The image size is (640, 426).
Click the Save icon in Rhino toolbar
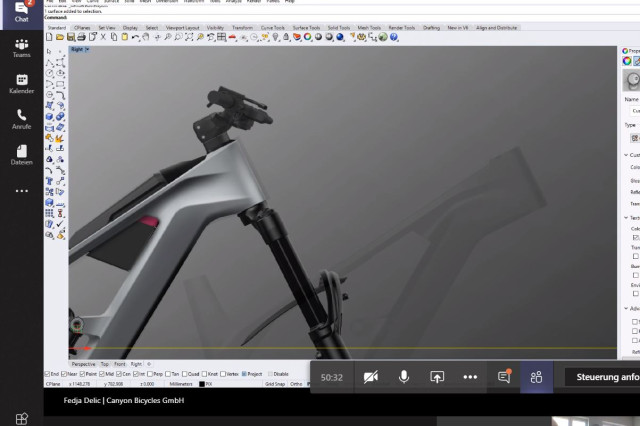[71, 37]
